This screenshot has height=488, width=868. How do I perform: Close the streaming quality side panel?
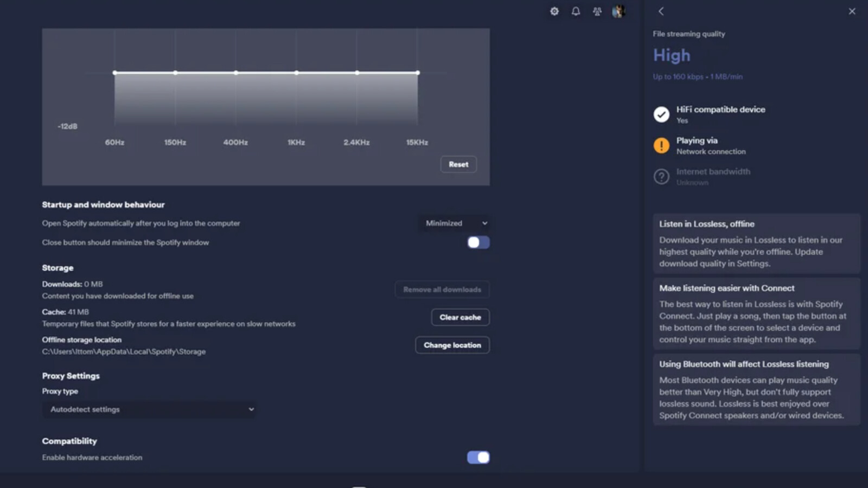[x=852, y=11]
